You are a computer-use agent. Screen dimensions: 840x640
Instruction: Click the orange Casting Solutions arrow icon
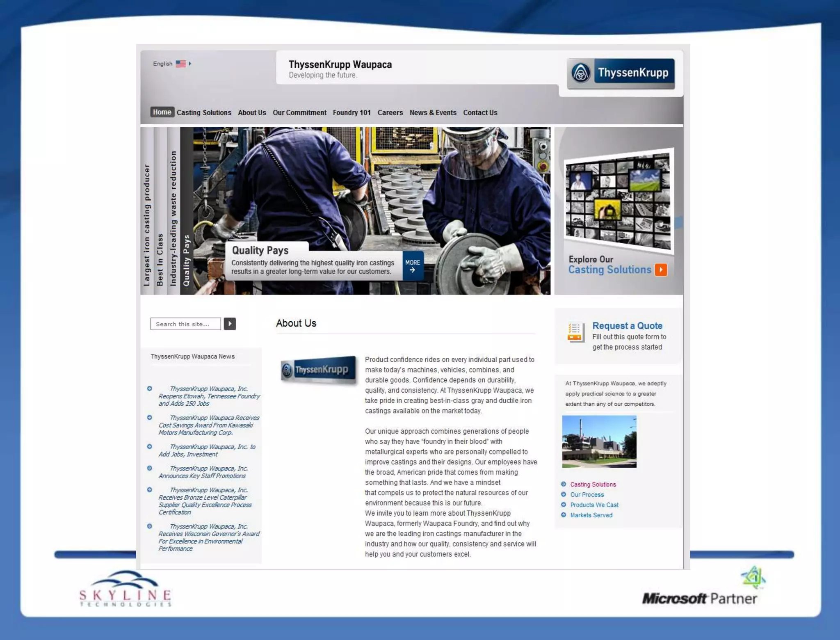coord(661,270)
